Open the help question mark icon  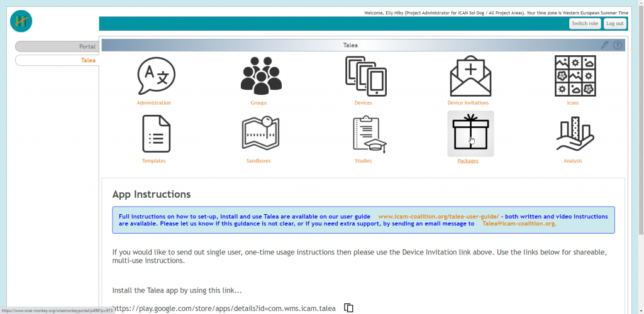pos(618,45)
